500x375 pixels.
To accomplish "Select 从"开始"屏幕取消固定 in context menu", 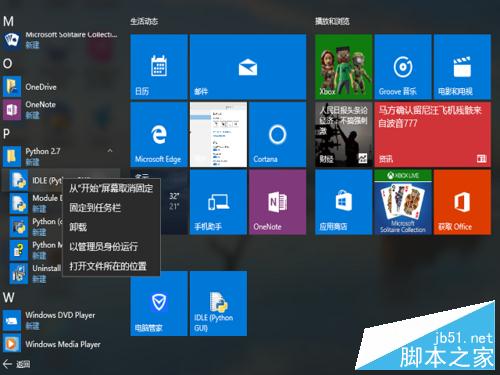I will click(111, 189).
